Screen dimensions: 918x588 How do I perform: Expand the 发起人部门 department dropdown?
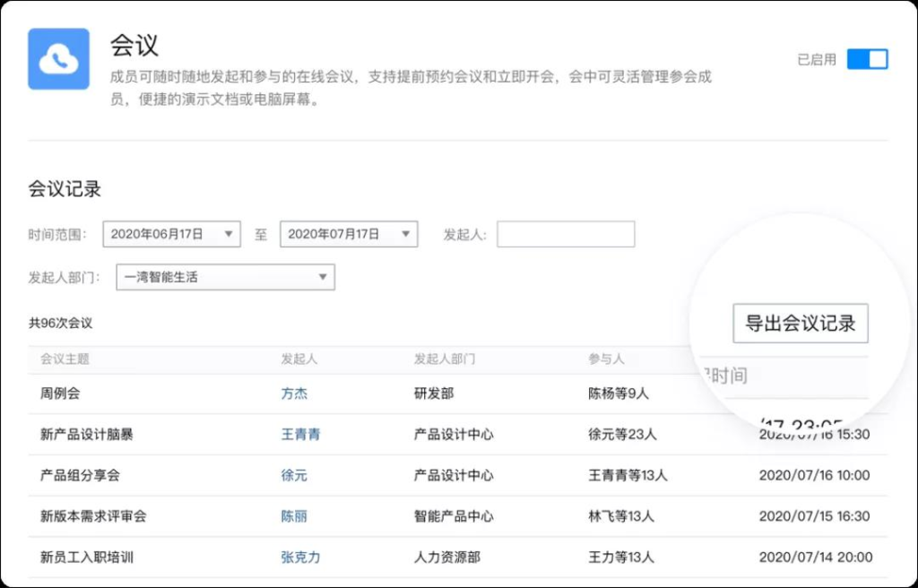tap(225, 277)
